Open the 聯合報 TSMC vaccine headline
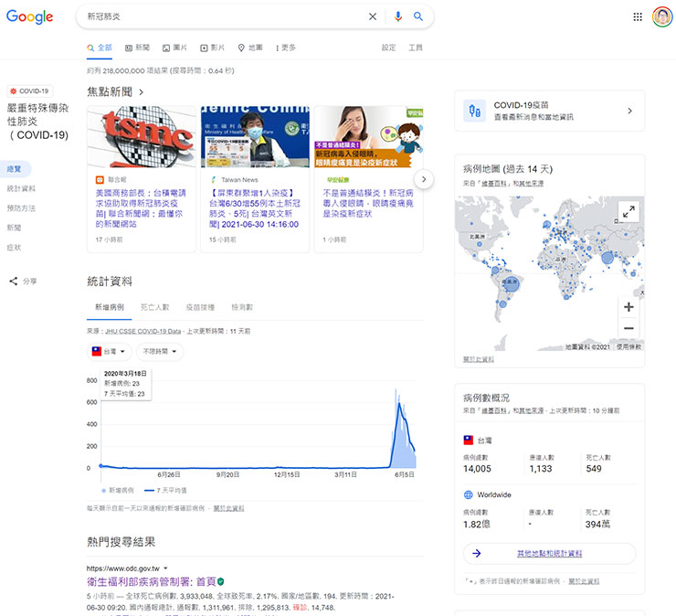676x616 pixels. point(141,208)
